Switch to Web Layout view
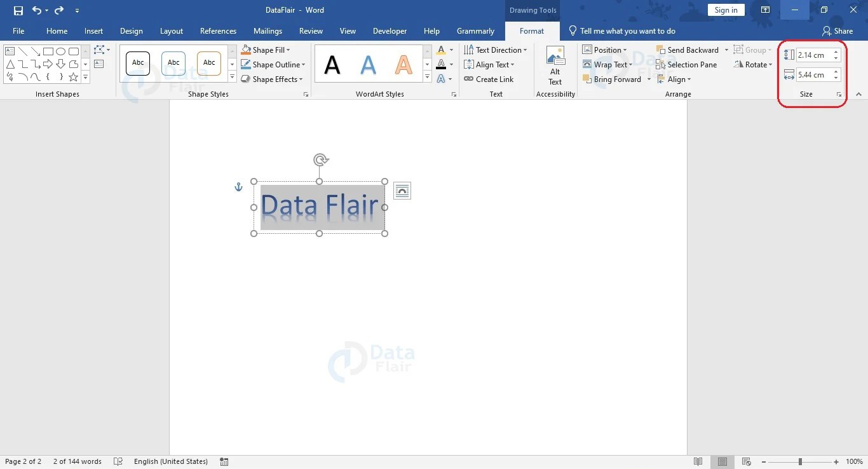The width and height of the screenshot is (868, 469). point(745,461)
